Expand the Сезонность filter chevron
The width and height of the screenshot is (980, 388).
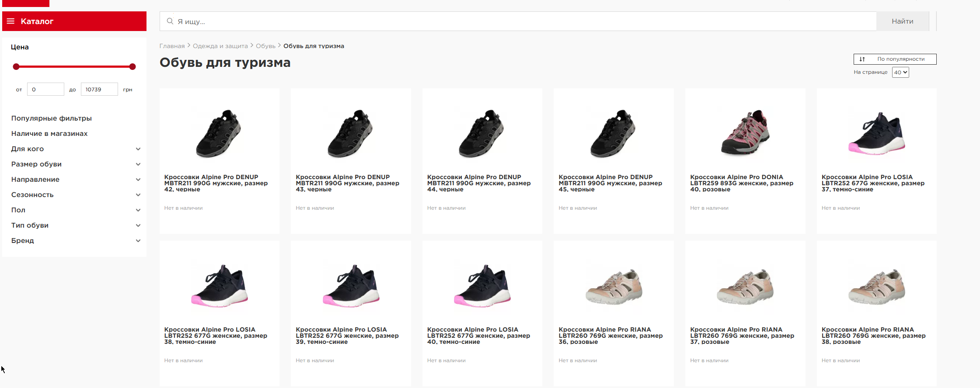tap(138, 195)
